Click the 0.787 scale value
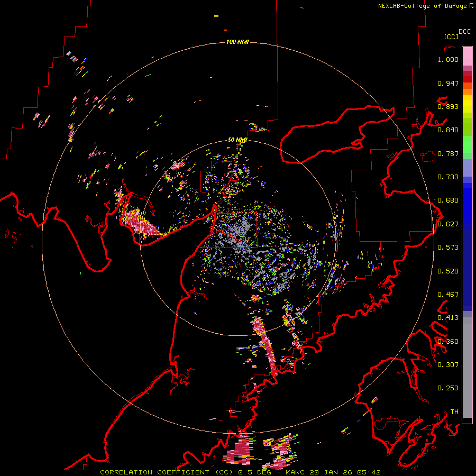The height and width of the screenshot is (476, 476). 448,153
